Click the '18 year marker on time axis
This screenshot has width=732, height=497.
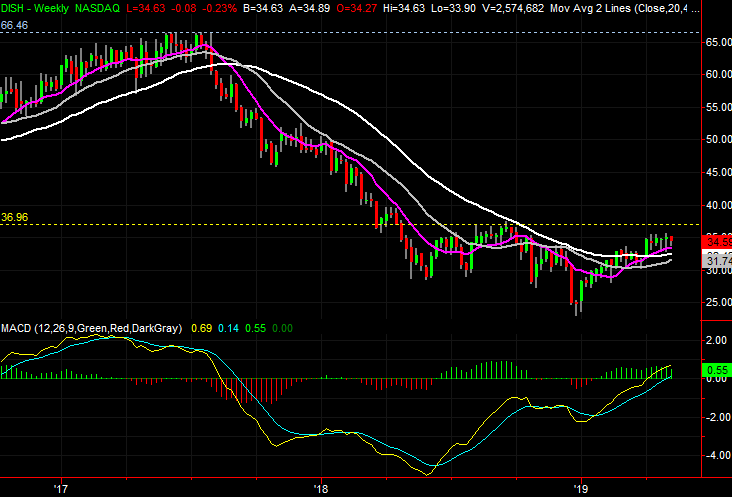pos(320,489)
